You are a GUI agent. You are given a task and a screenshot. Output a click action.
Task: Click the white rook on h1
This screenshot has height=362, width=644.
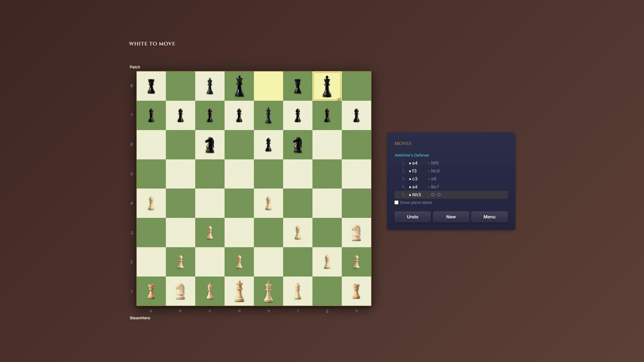point(356,291)
